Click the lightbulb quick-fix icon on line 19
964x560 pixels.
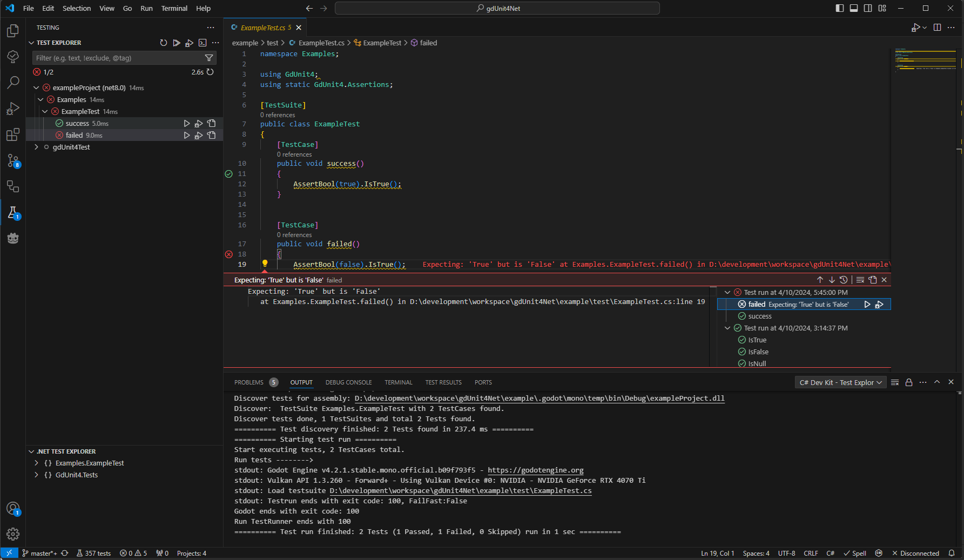pyautogui.click(x=265, y=264)
